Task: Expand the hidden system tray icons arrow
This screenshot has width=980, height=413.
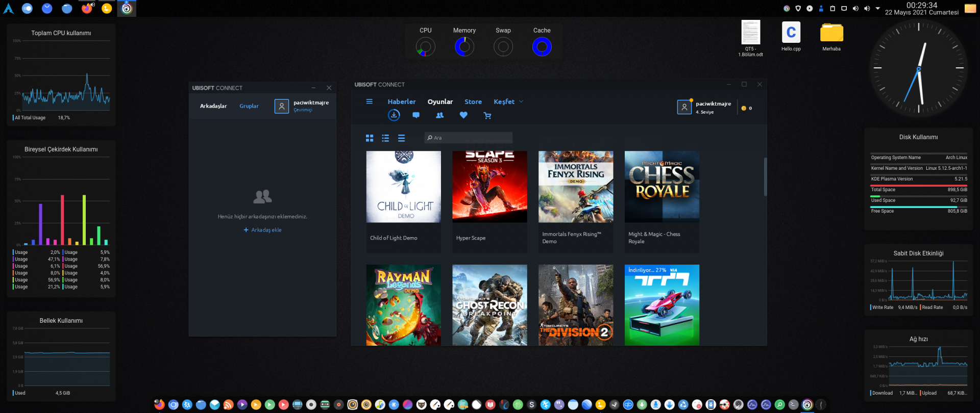Action: [x=878, y=8]
